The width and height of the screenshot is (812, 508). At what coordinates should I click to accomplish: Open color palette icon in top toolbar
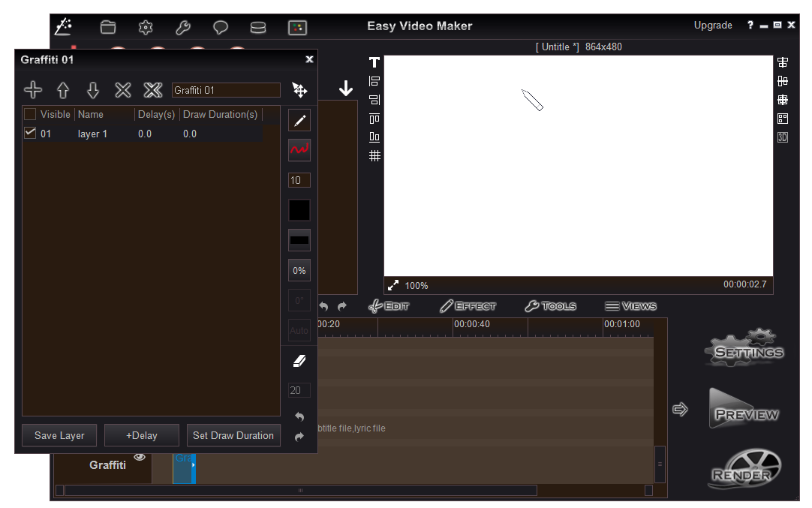[x=297, y=28]
